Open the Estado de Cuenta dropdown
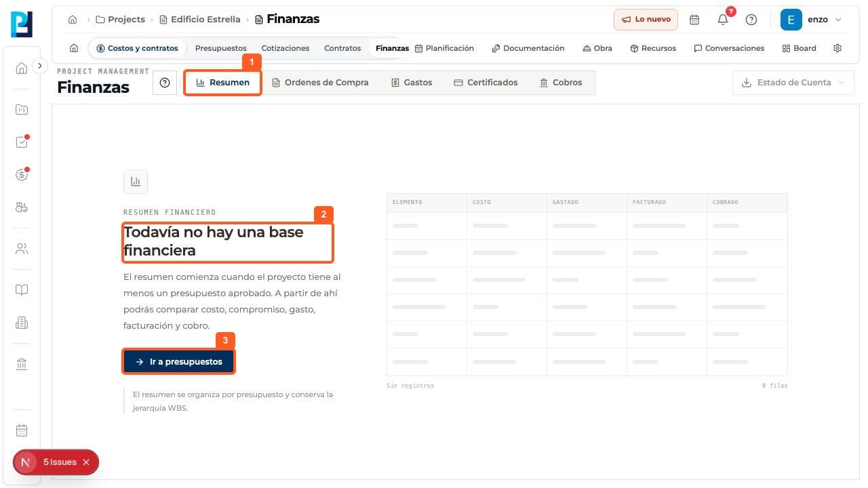 [x=793, y=83]
